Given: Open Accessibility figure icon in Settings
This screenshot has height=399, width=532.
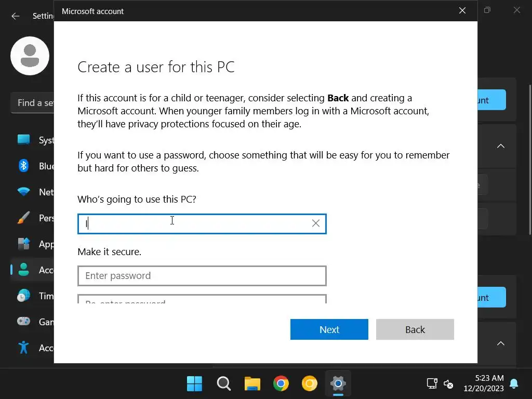Looking at the screenshot, I should (23, 348).
